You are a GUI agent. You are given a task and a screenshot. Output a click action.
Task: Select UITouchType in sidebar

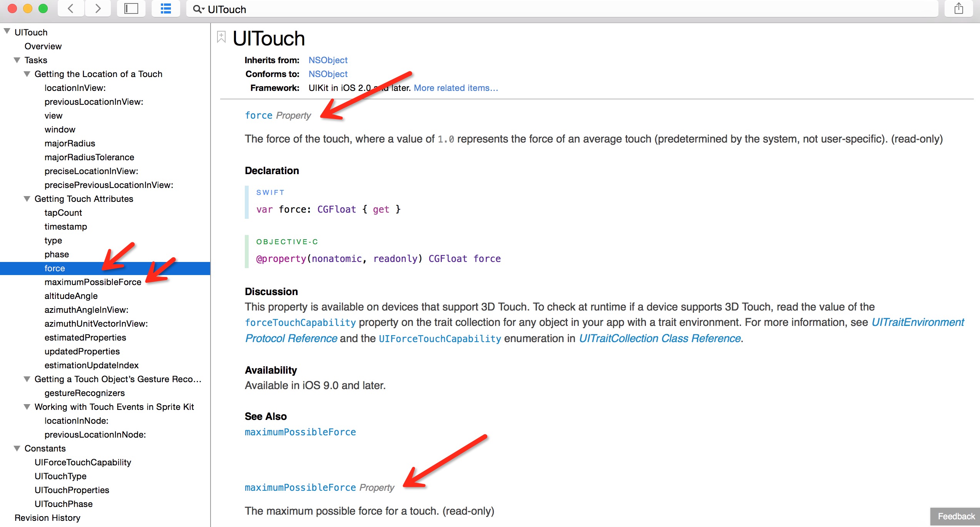click(60, 476)
